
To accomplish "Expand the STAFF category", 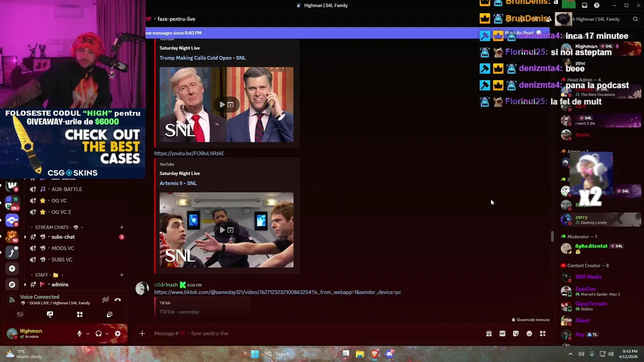I will click(x=49, y=275).
